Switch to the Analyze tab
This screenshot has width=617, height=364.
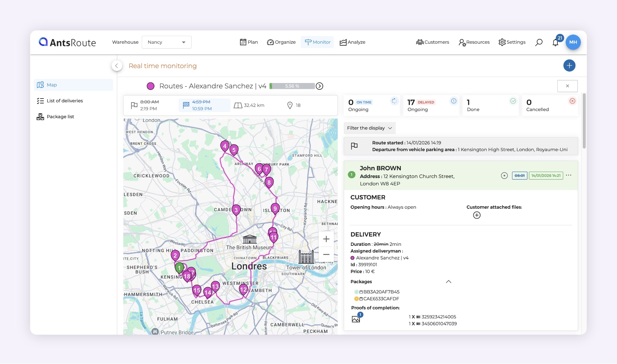coord(352,42)
